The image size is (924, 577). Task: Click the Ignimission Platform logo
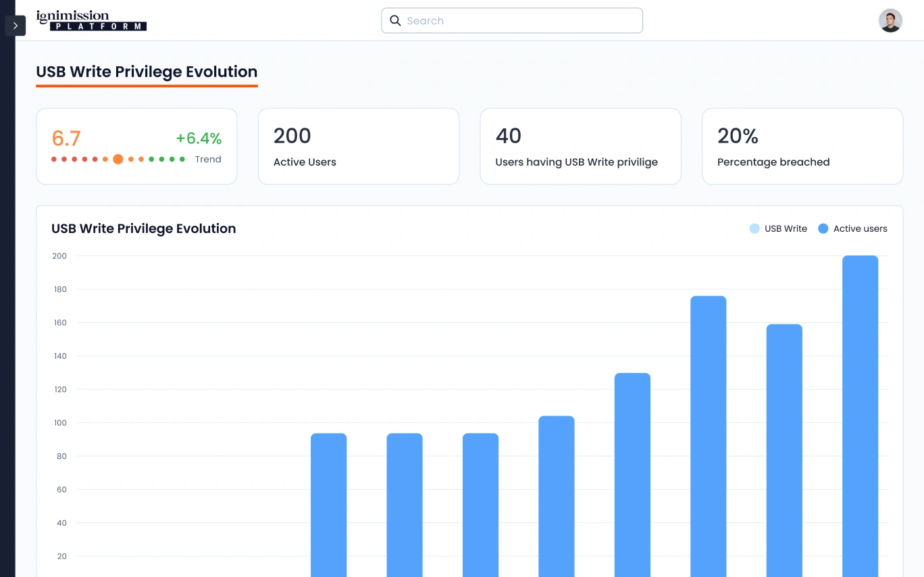click(x=91, y=20)
